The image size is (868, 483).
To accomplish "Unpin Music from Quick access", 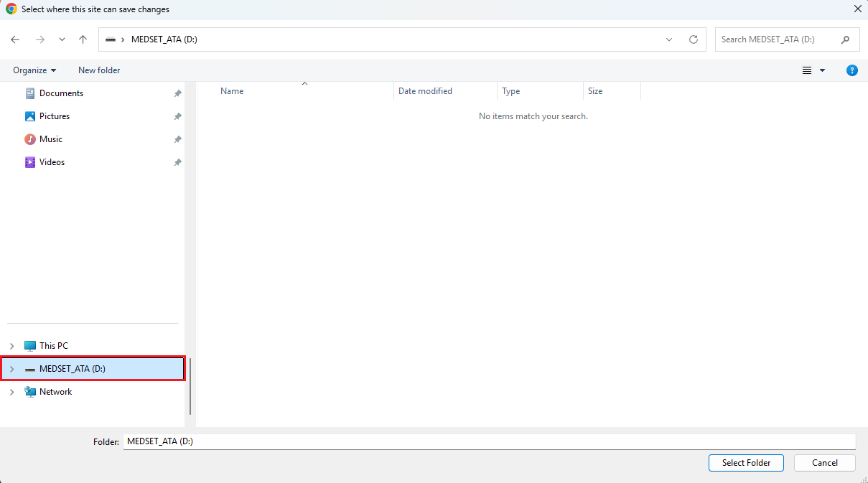I will [x=177, y=139].
